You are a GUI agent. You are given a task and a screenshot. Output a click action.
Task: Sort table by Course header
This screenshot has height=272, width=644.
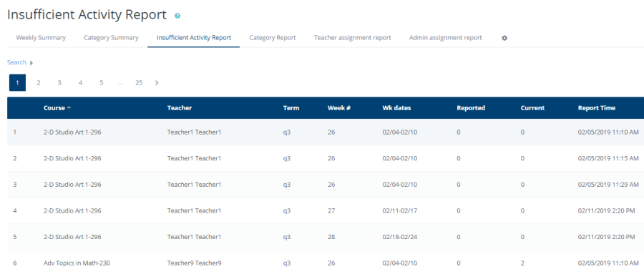coord(54,108)
